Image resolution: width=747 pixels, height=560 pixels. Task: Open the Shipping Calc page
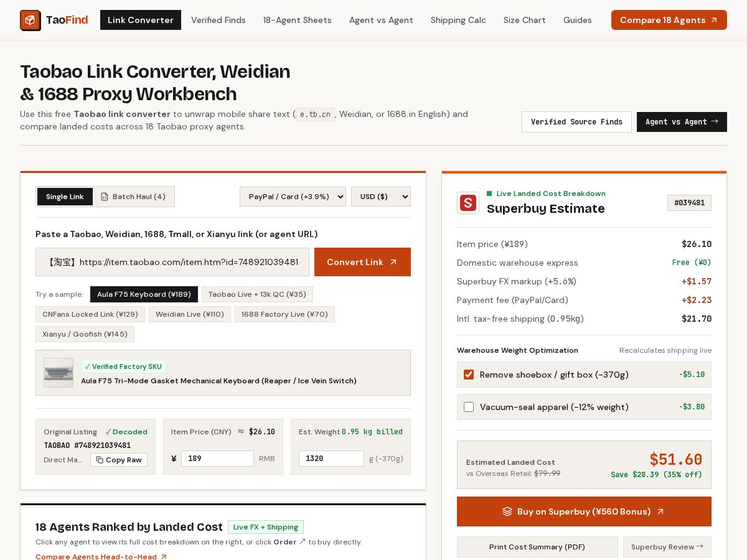458,20
